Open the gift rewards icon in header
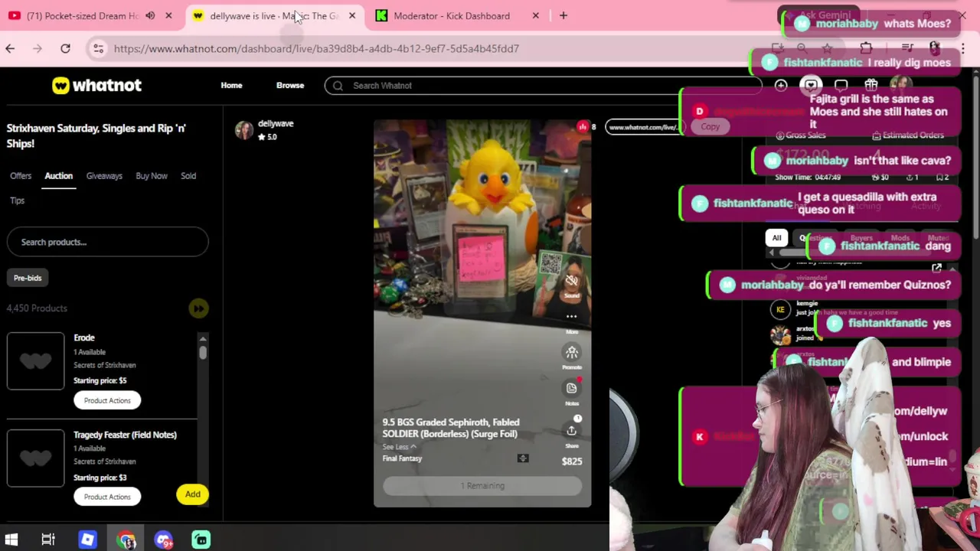The width and height of the screenshot is (980, 551). click(871, 86)
